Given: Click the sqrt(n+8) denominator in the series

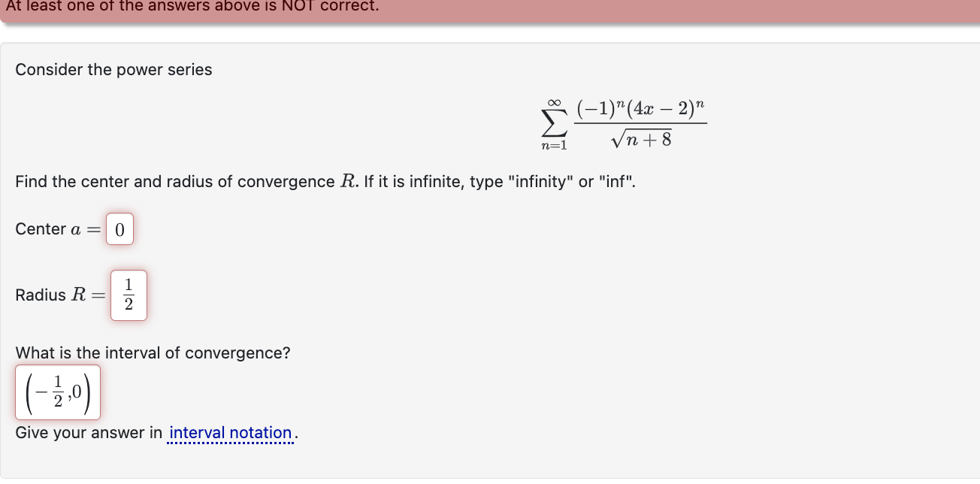Looking at the screenshot, I should (x=641, y=138).
